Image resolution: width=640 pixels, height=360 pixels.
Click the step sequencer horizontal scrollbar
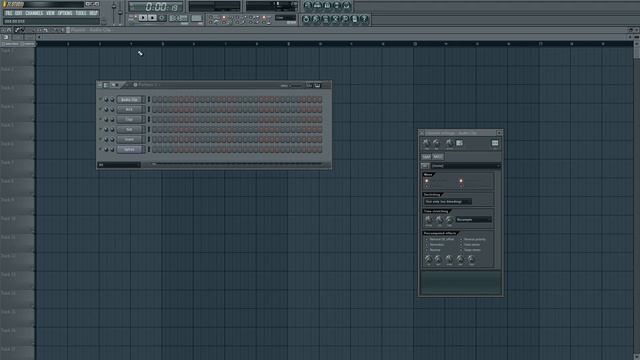coord(237,164)
